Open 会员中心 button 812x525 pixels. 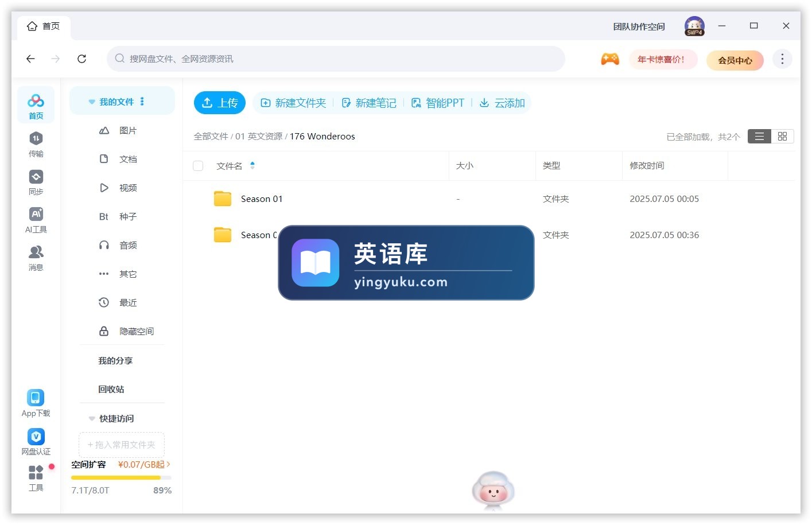pyautogui.click(x=735, y=60)
